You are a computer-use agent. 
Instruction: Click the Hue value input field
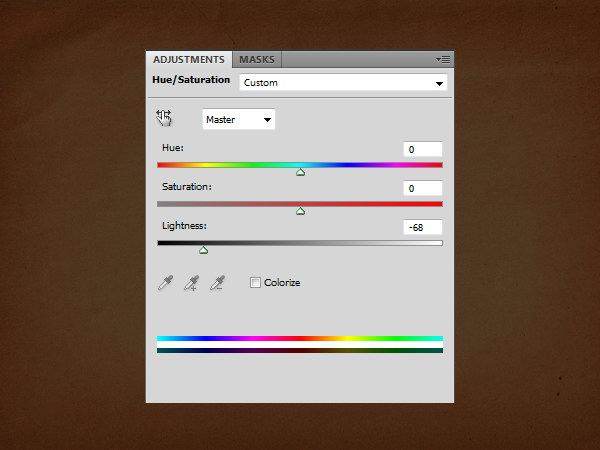click(x=423, y=149)
